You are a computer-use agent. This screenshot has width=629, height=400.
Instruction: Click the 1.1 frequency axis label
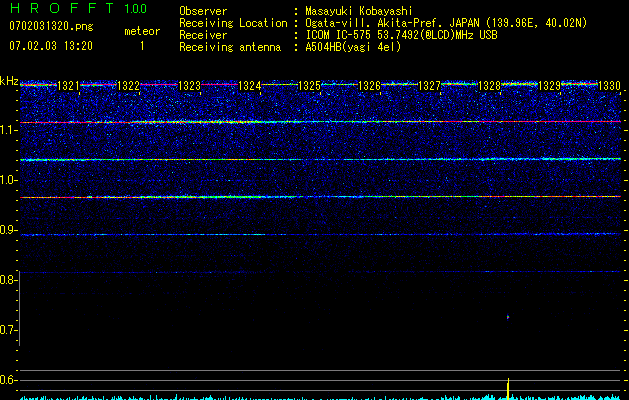coord(9,129)
